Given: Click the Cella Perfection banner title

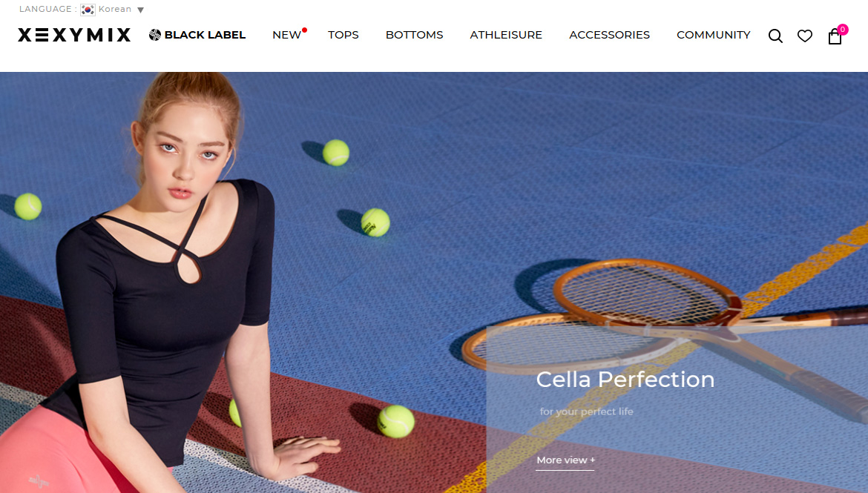Looking at the screenshot, I should coord(625,380).
